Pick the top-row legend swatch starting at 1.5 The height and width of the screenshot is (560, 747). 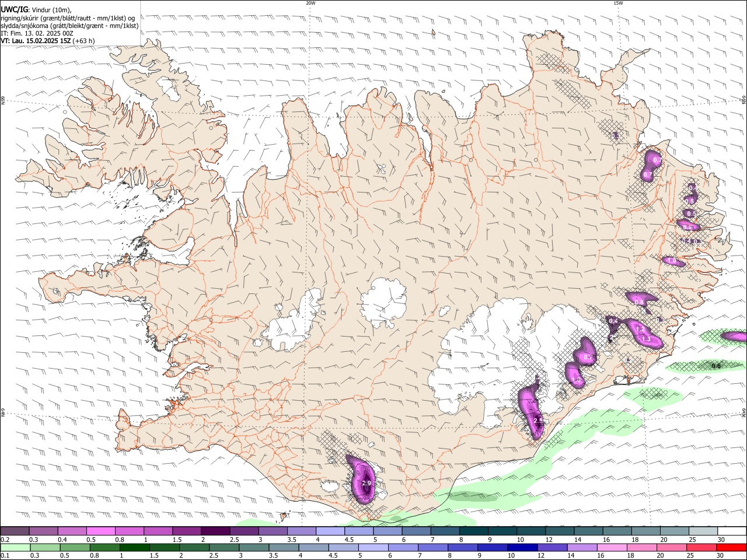pyautogui.click(x=187, y=531)
